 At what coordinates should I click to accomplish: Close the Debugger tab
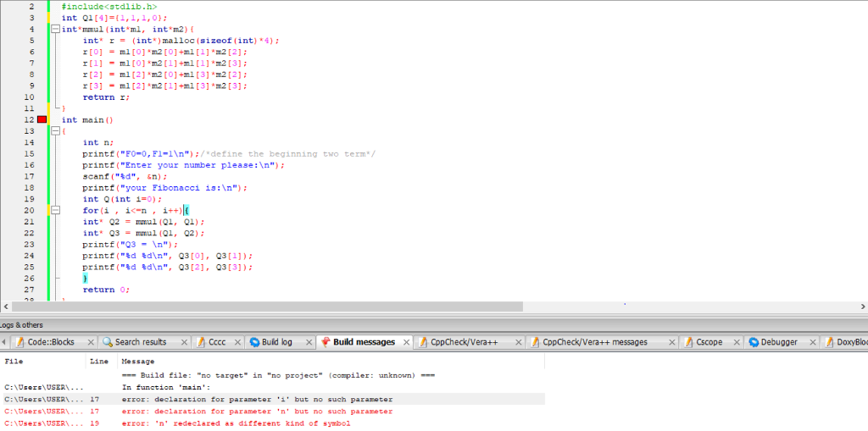point(812,342)
